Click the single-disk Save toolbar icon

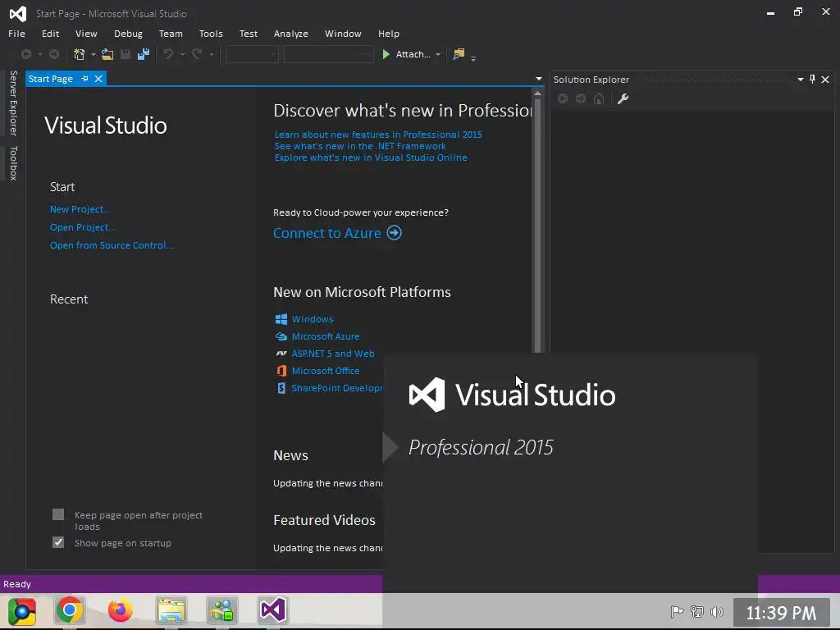pyautogui.click(x=126, y=54)
